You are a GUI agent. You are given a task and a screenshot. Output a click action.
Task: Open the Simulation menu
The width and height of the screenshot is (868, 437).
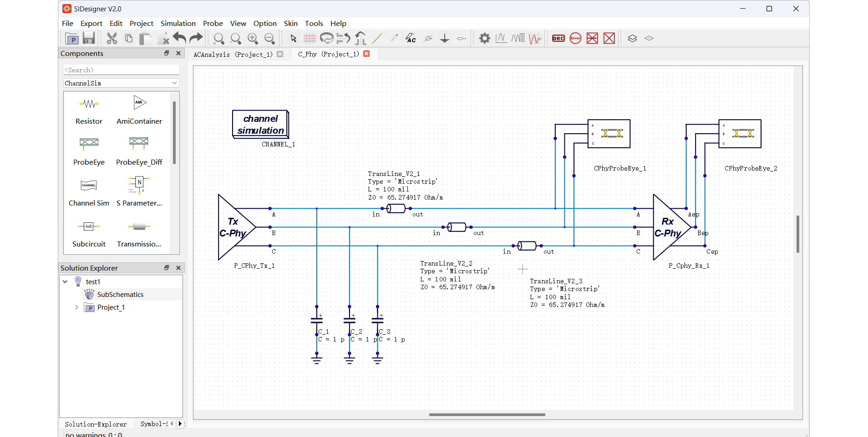tap(178, 23)
